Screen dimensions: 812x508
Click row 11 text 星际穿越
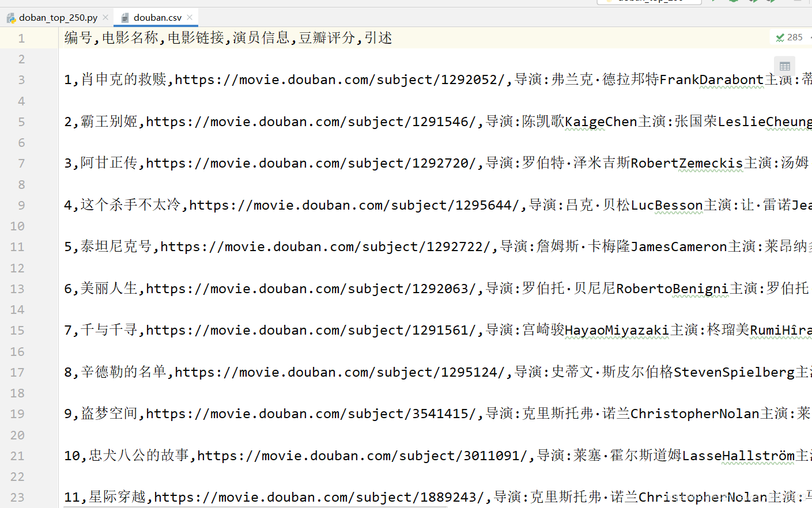point(118,497)
